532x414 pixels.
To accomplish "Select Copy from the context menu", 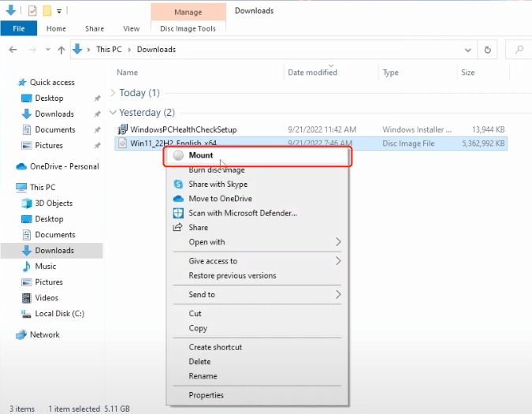I will pyautogui.click(x=257, y=328).
